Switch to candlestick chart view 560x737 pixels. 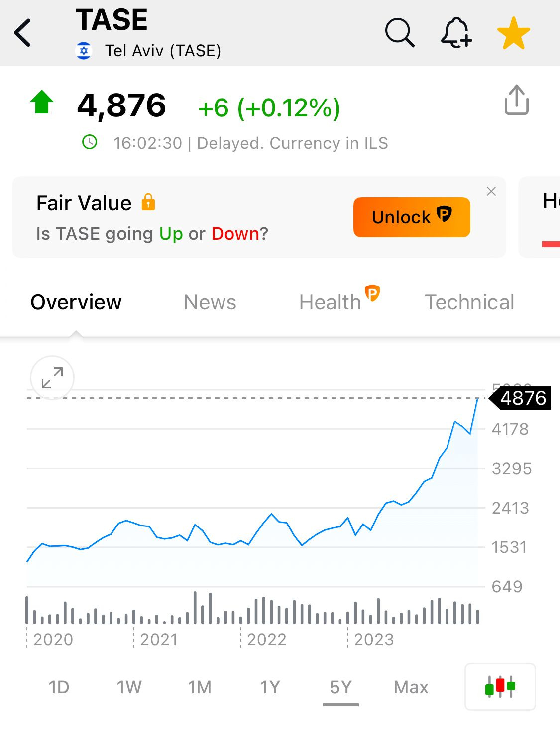500,687
